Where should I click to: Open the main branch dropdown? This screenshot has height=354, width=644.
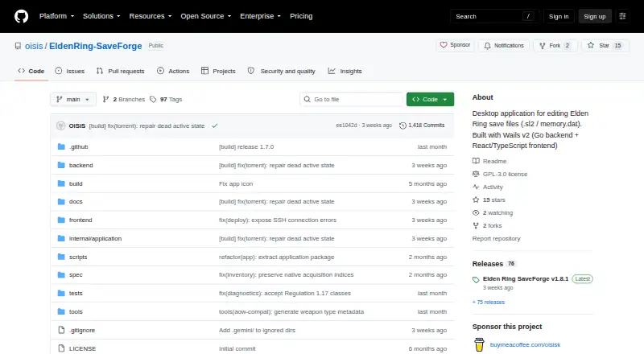(x=73, y=100)
